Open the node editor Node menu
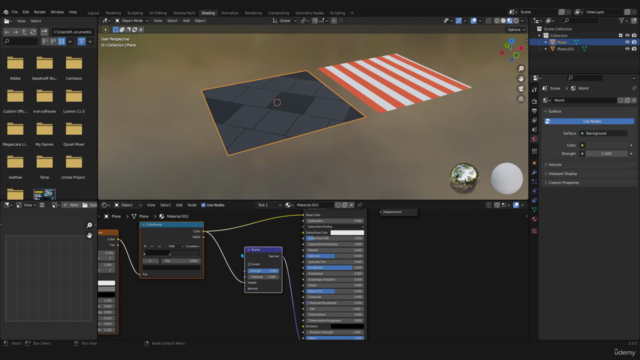The height and width of the screenshot is (360, 640). pos(192,205)
